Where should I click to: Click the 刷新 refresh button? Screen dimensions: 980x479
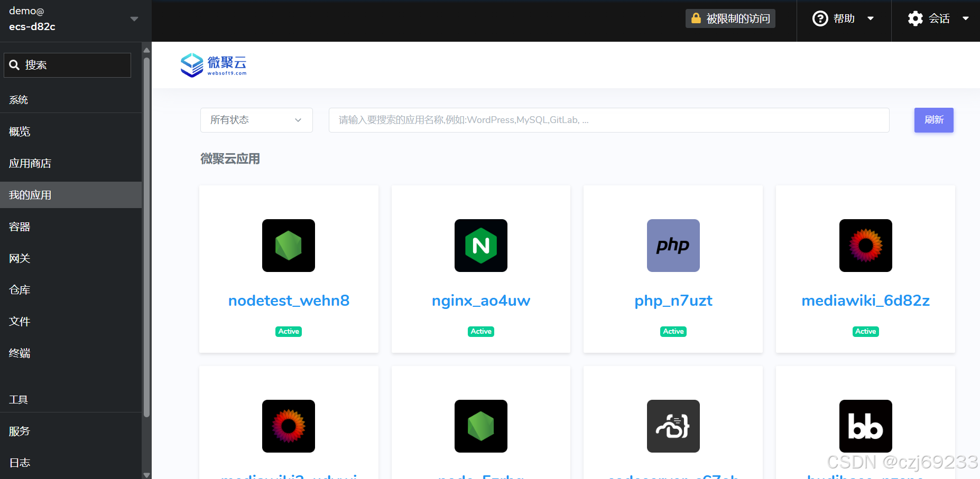pyautogui.click(x=934, y=120)
